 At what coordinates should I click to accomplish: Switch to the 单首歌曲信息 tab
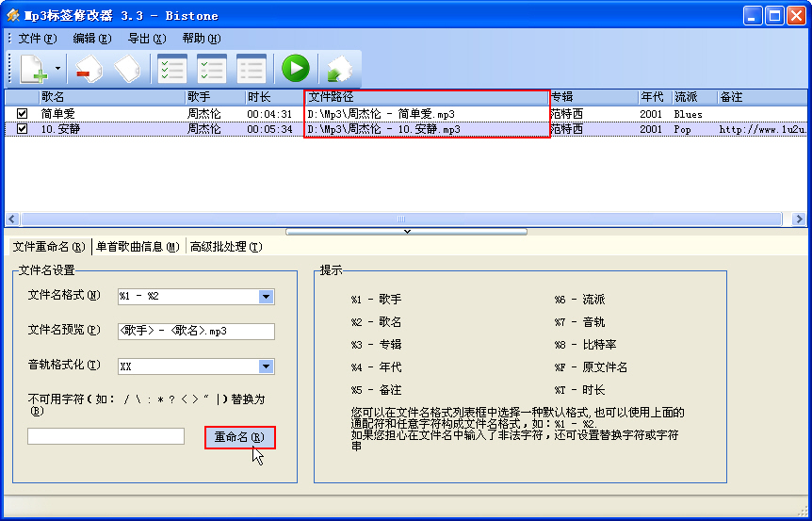[x=138, y=247]
